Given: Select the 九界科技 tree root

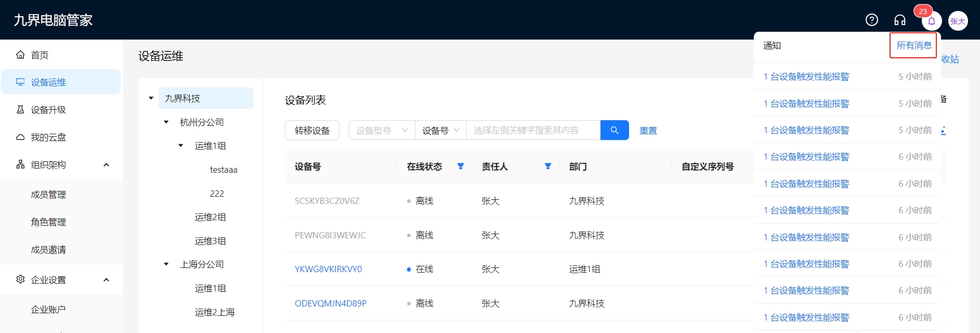Looking at the screenshot, I should point(206,98).
